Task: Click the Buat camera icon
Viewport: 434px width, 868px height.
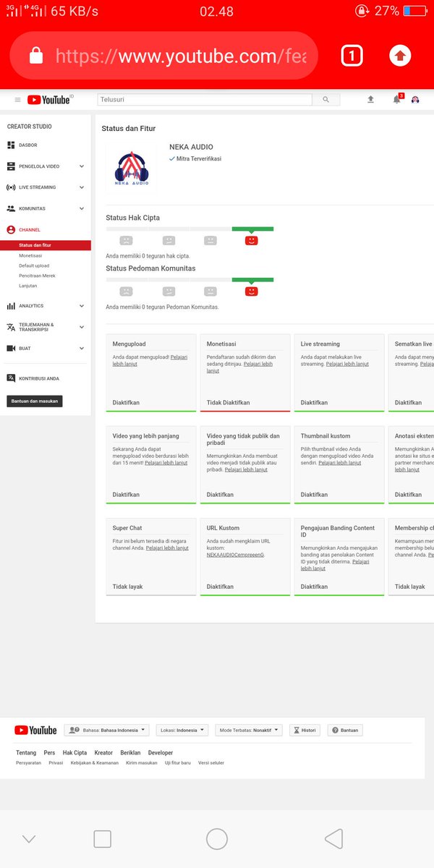Action: 11,348
